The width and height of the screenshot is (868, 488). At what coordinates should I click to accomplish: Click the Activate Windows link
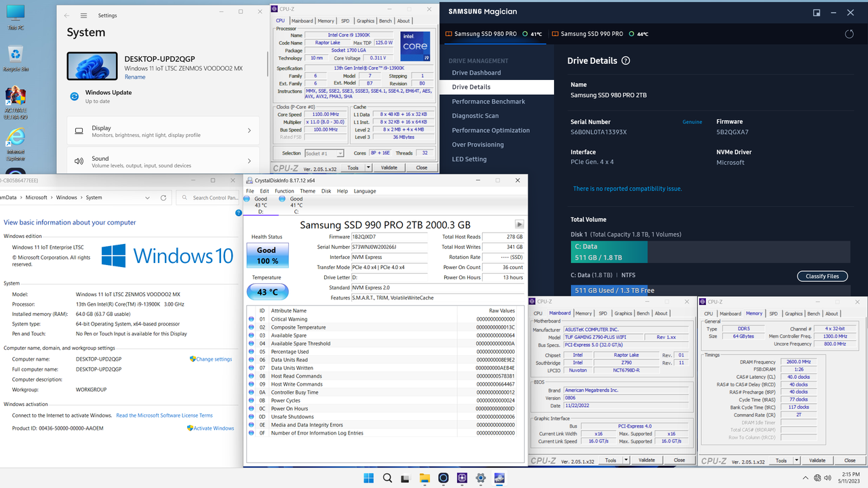(x=214, y=428)
